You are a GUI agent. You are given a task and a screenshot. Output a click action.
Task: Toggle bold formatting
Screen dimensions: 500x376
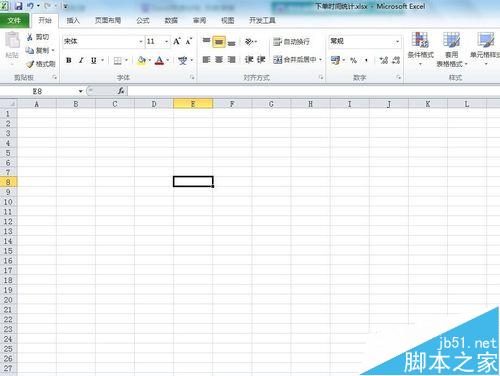tap(69, 60)
